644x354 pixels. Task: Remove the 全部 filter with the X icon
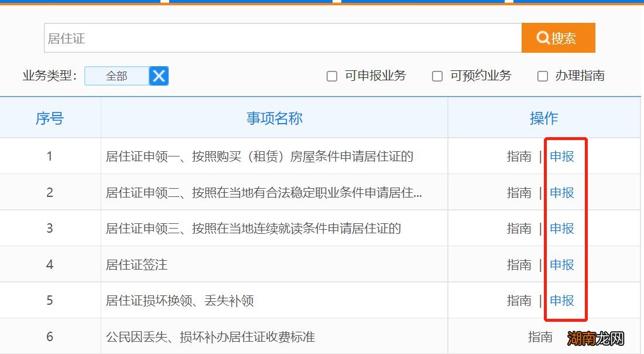(x=159, y=76)
